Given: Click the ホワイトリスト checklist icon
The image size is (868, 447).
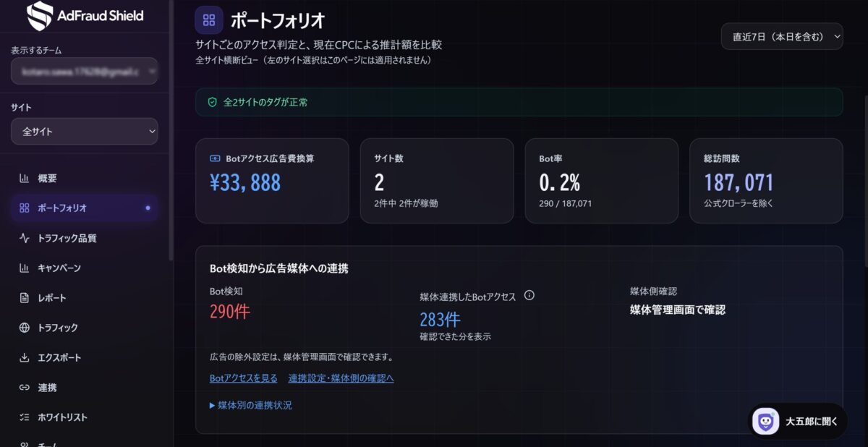Looking at the screenshot, I should pyautogui.click(x=24, y=417).
